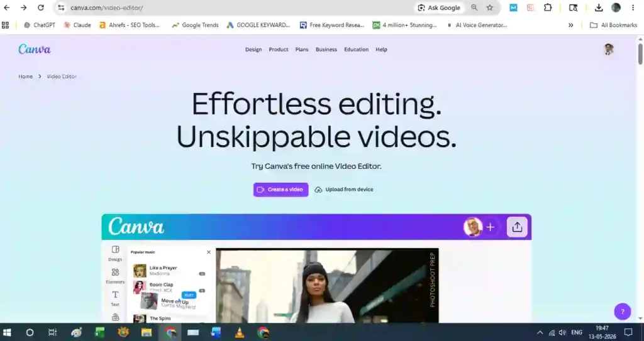Open the Design menu
The height and width of the screenshot is (341, 644).
coord(253,49)
